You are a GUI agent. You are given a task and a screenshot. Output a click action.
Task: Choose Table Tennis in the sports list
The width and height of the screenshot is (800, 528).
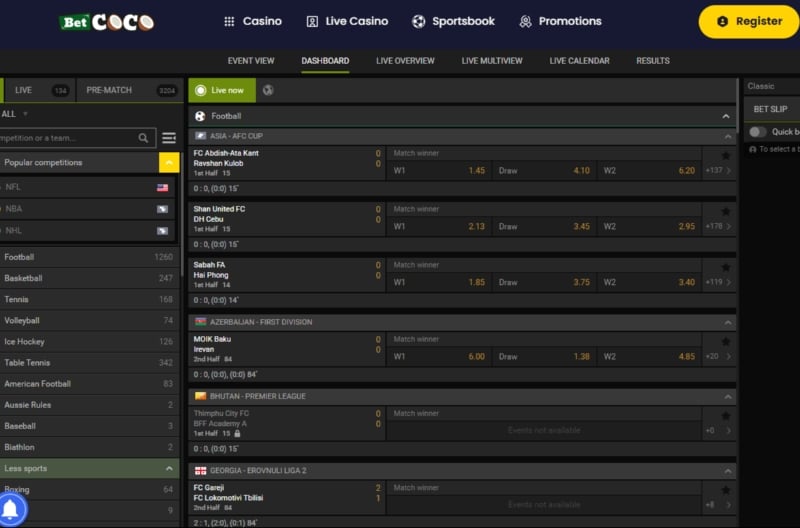tap(89, 363)
